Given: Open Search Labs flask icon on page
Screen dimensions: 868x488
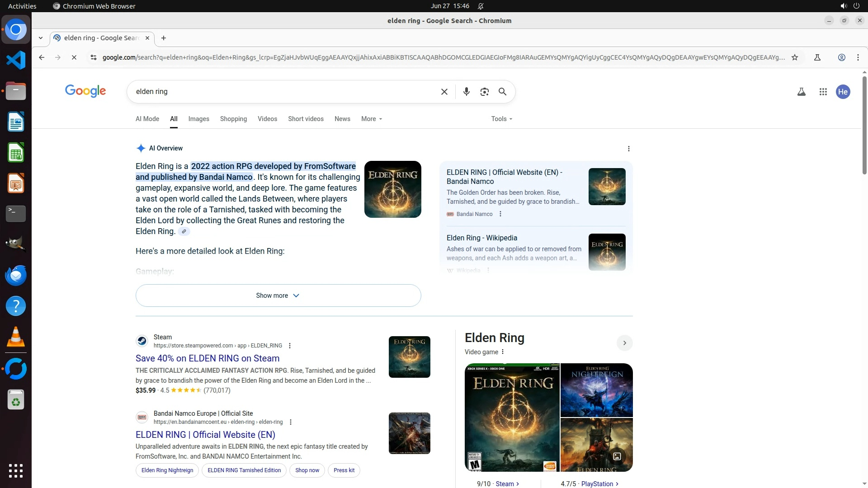Looking at the screenshot, I should click(801, 92).
